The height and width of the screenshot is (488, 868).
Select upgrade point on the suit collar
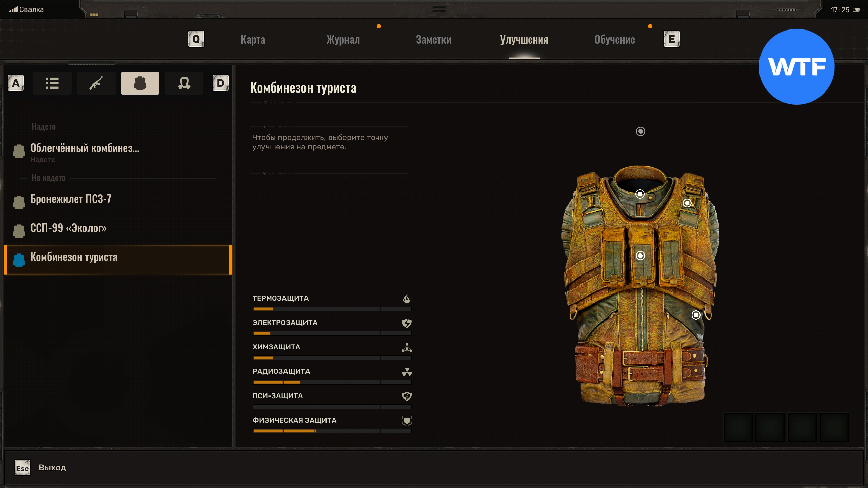coord(640,194)
